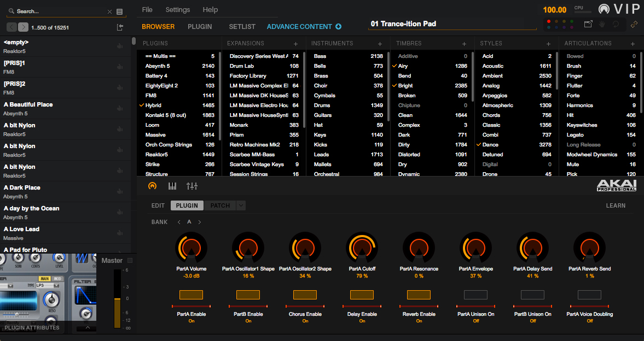Open the Settings menu
This screenshot has width=644, height=341.
tap(178, 9)
